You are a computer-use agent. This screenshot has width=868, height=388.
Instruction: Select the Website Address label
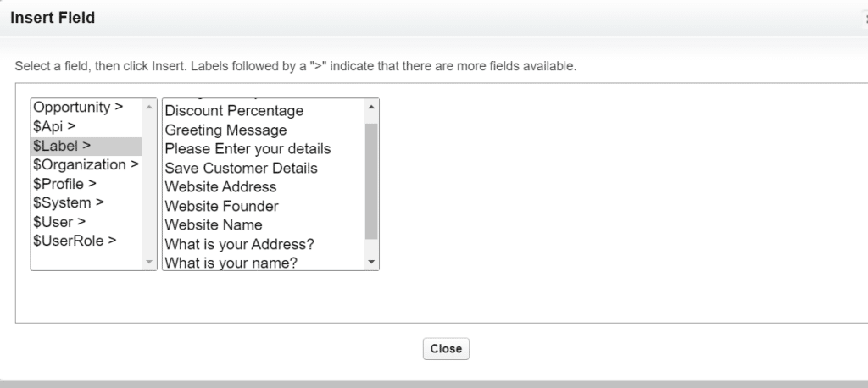point(220,186)
